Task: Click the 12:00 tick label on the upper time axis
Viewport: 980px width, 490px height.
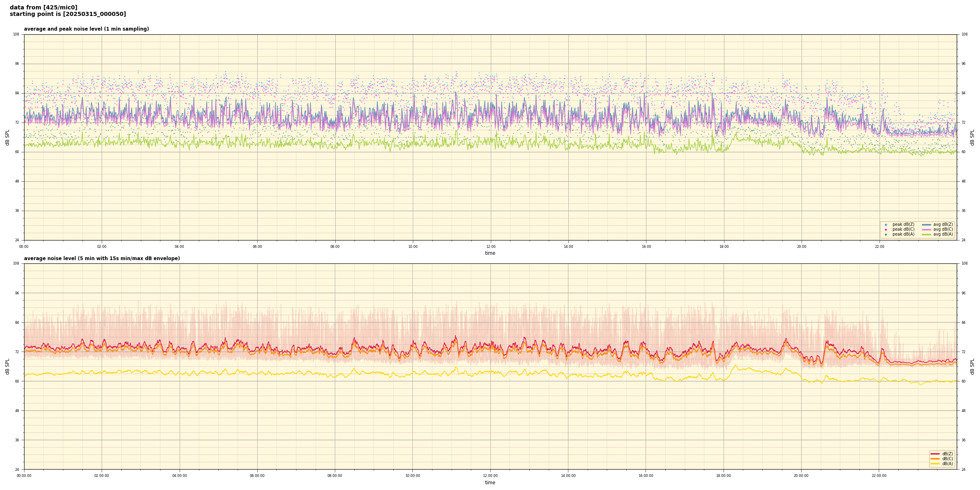Action: (490, 247)
